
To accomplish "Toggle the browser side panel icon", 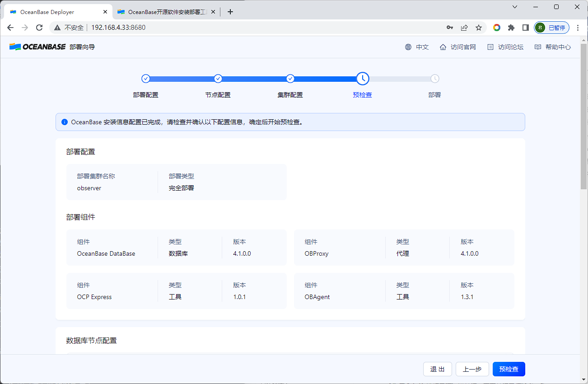I will [x=525, y=28].
